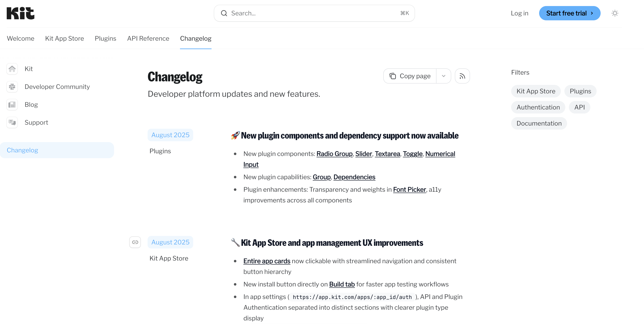Click the copy icon in Copy page
Image resolution: width=644 pixels, height=324 pixels.
pyautogui.click(x=392, y=76)
